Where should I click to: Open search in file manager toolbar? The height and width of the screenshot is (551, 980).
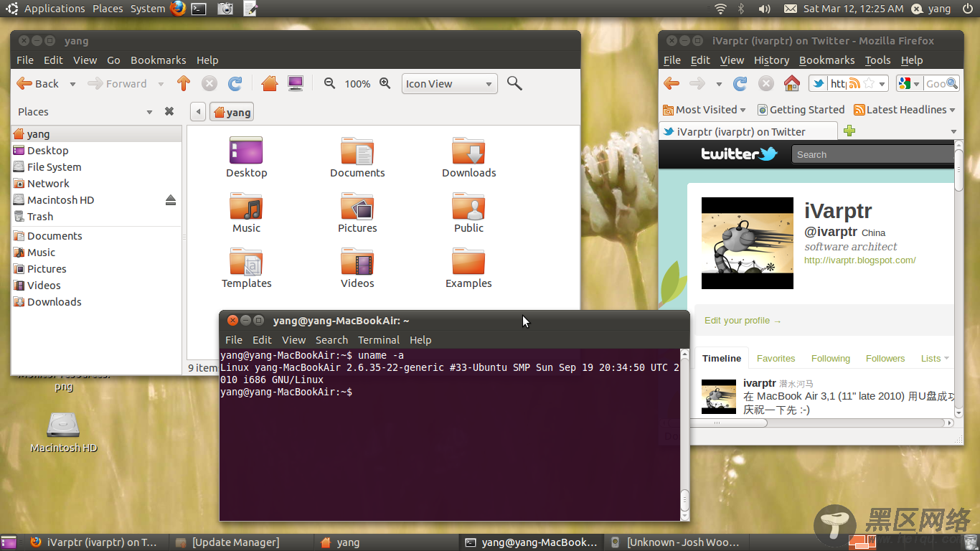coord(514,83)
